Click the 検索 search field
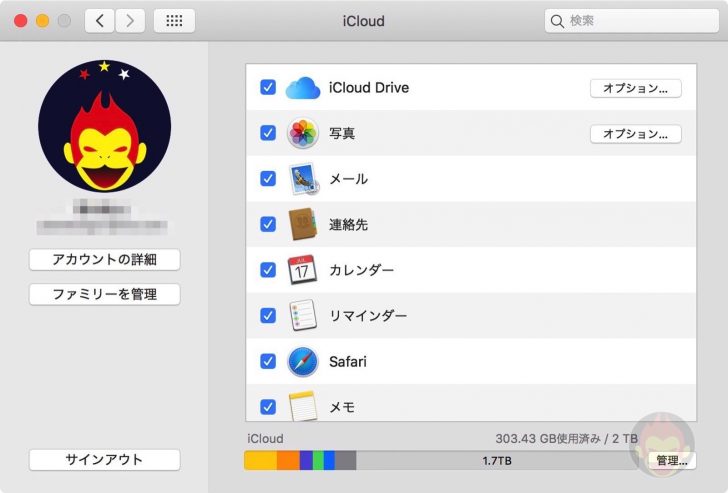728x493 pixels. (x=631, y=21)
